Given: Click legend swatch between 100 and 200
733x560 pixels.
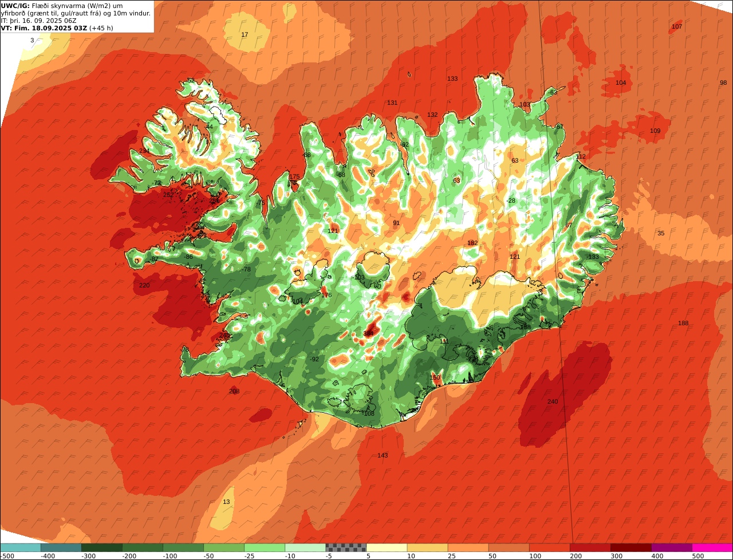Looking at the screenshot, I should 549,547.
